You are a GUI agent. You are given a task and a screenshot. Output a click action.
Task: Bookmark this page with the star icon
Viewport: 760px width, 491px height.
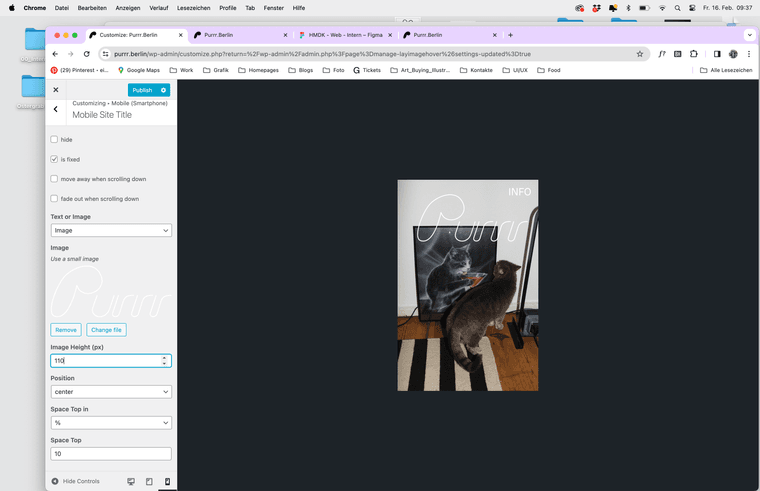pos(640,54)
